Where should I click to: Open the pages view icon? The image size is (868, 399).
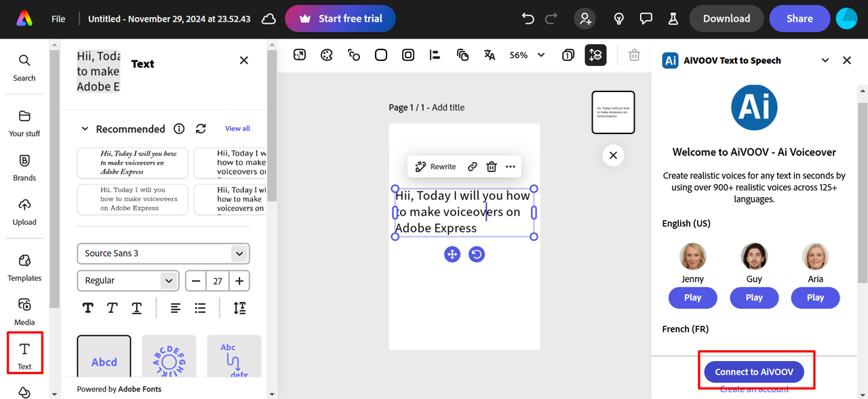[568, 55]
